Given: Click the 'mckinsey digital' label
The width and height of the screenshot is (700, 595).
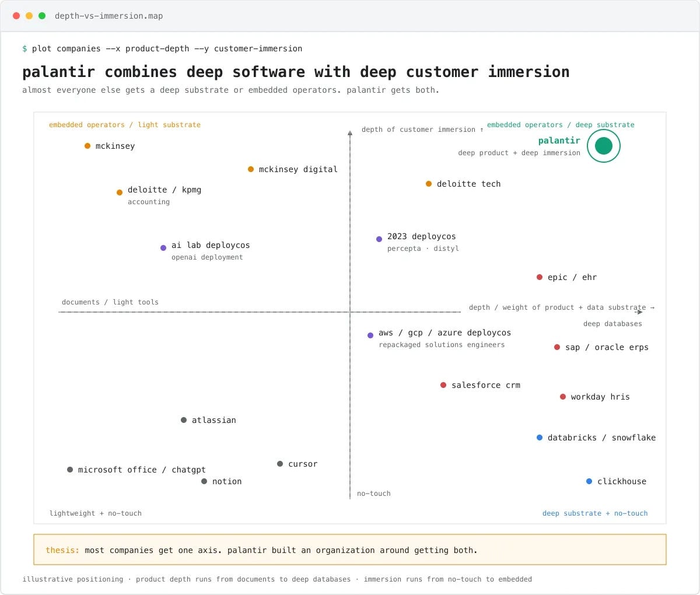Looking at the screenshot, I should click(x=298, y=169).
